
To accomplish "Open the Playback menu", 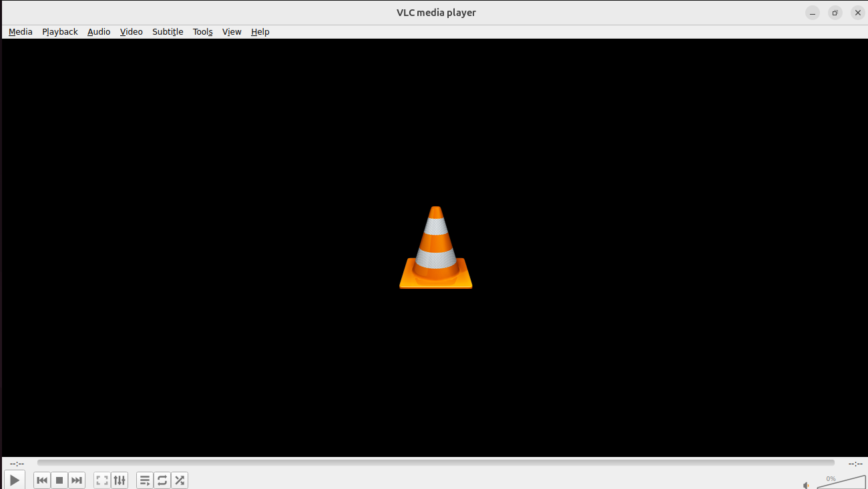I will click(x=60, y=31).
